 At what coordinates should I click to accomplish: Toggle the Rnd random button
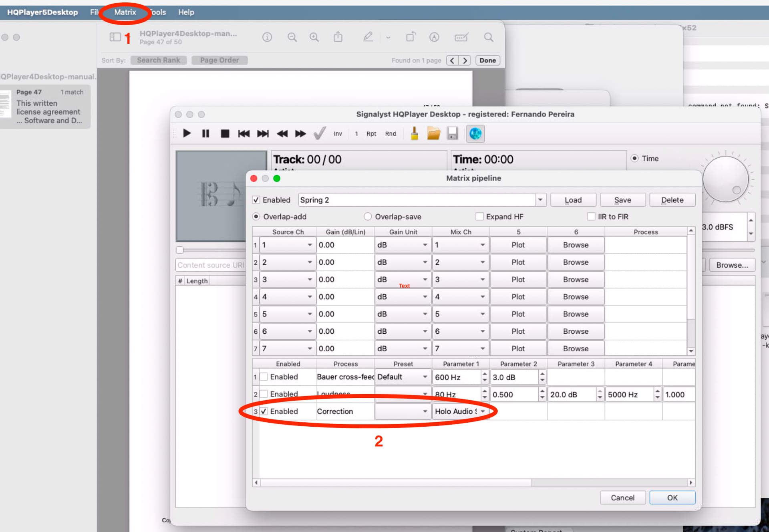(391, 134)
